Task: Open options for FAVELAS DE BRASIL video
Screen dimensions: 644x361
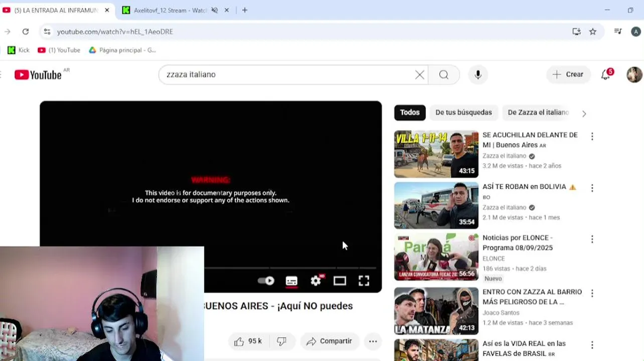Action: [x=592, y=345]
